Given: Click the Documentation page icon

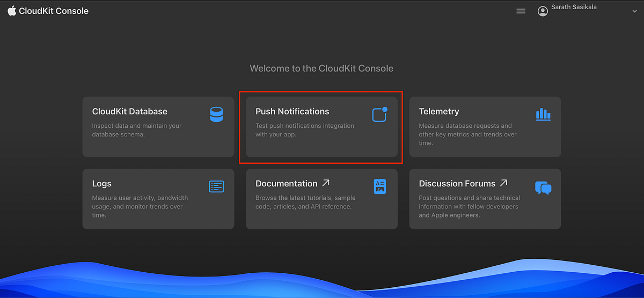Looking at the screenshot, I should (x=379, y=186).
